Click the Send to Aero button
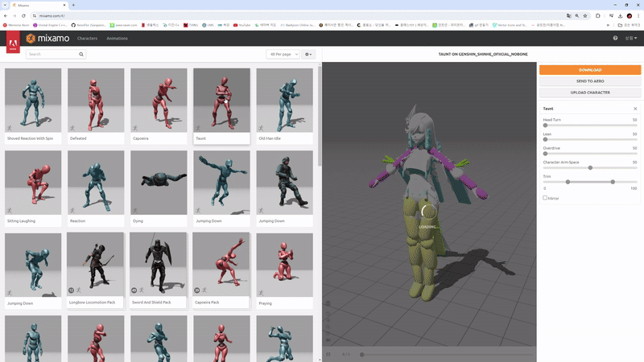Viewport: 644px width, 362px height. point(590,81)
